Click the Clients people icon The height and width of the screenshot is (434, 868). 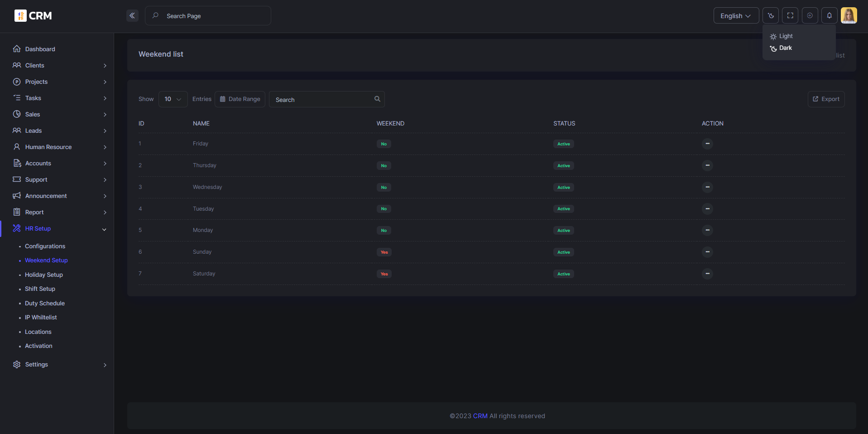[17, 65]
